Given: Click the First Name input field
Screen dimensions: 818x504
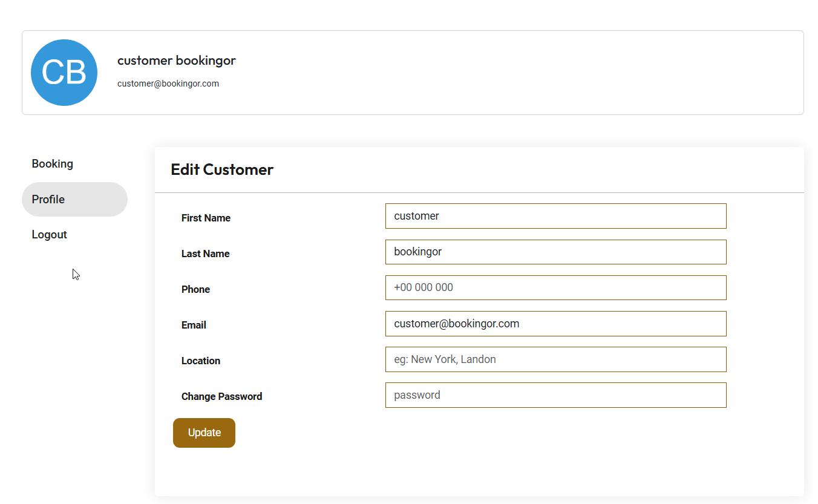Looking at the screenshot, I should point(555,216).
